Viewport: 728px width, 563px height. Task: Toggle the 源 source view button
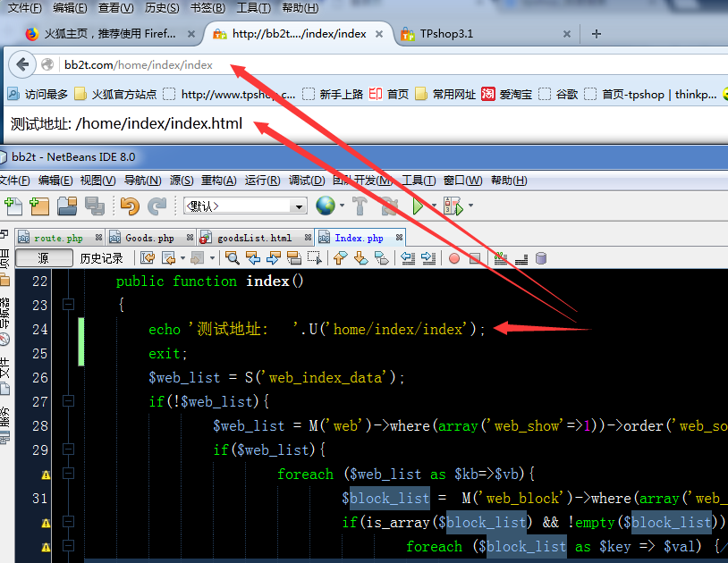click(x=44, y=258)
